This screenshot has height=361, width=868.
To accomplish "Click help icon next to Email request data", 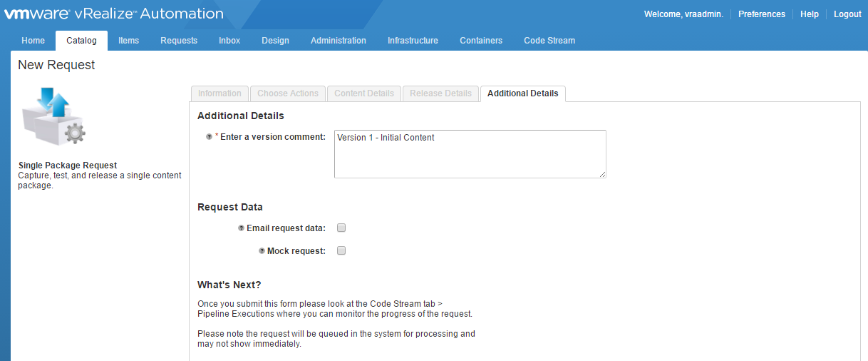I will pyautogui.click(x=241, y=228).
